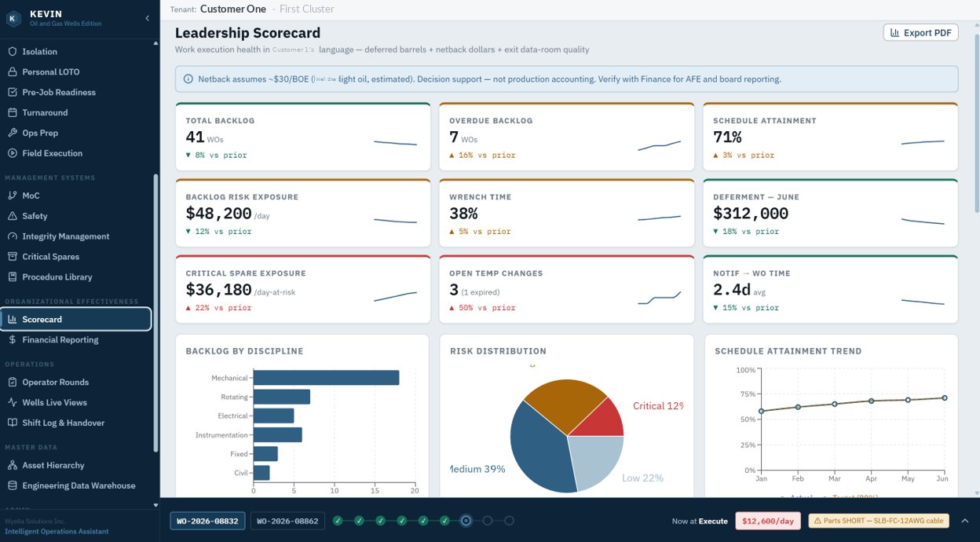
Task: Select the Critical Spares box icon
Action: 12,257
